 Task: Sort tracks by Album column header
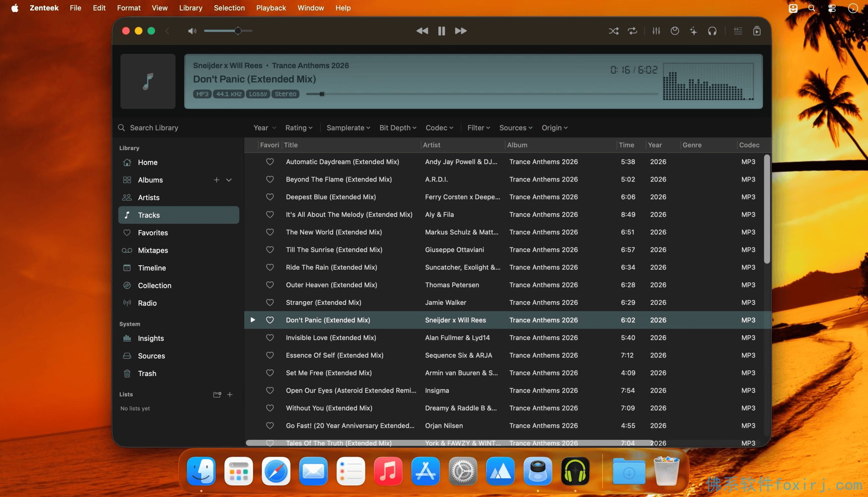click(561, 145)
